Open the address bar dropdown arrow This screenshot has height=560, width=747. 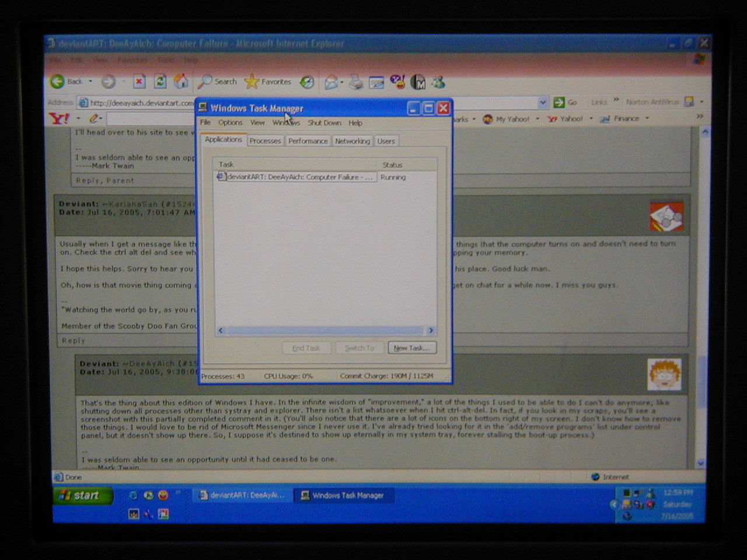(543, 102)
